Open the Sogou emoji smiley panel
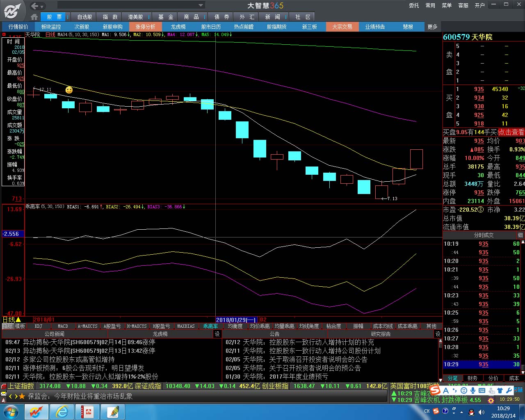Screen dimensions: 525x420 click(x=464, y=390)
